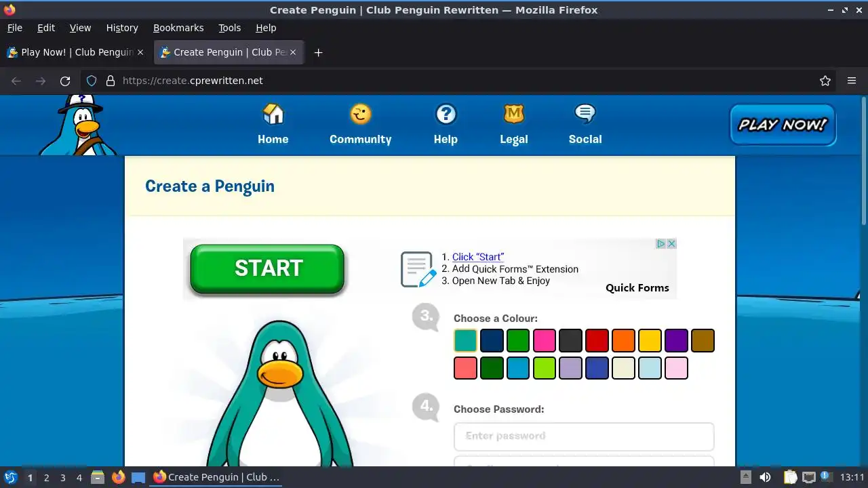The image size is (868, 488).
Task: Focus the Enter password field
Action: tap(584, 436)
